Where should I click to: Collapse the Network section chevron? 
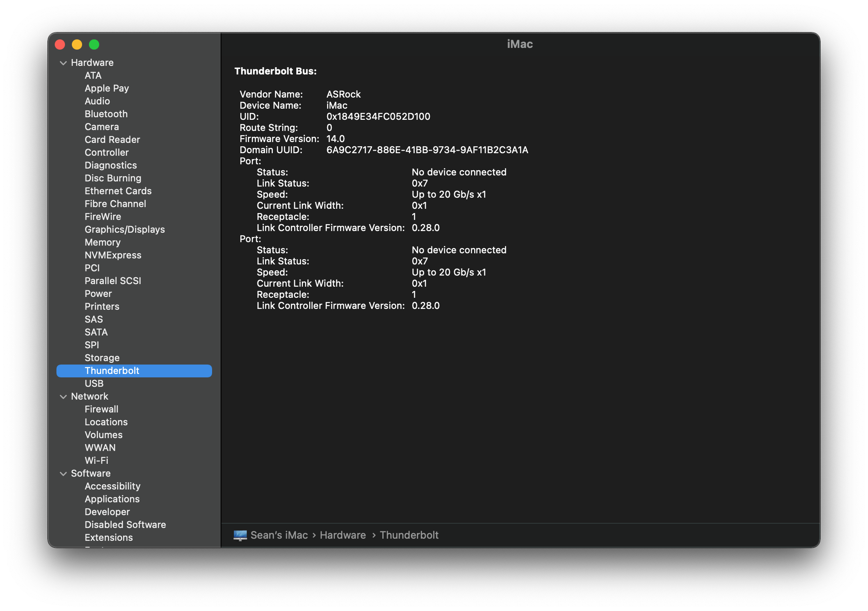pos(63,397)
